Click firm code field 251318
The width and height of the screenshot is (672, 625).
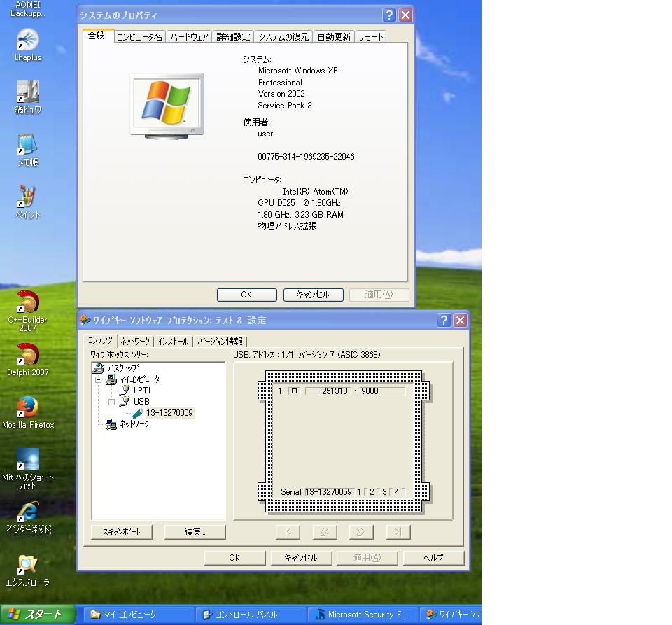328,391
